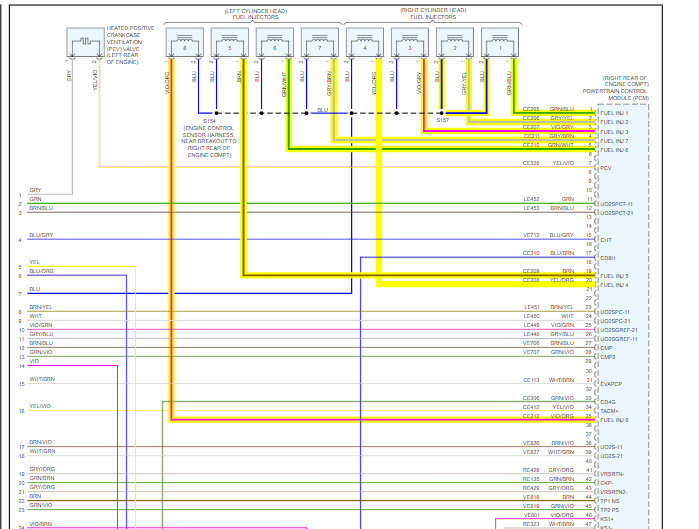699x529 pixels.
Task: Click circuit code CE310
Action: click(x=531, y=253)
